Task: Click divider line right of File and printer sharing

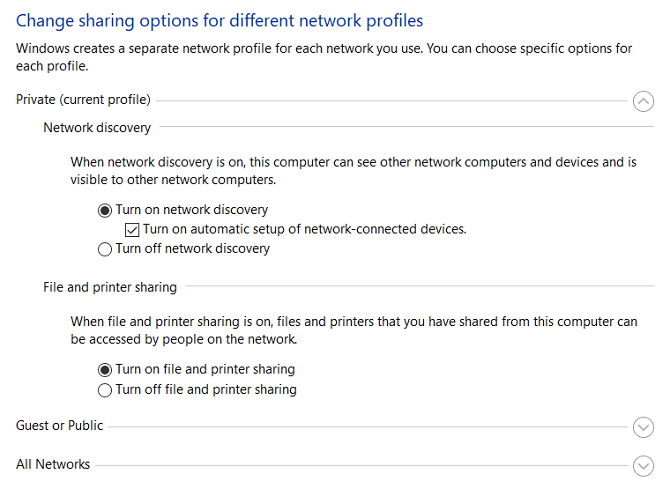Action: coord(420,287)
